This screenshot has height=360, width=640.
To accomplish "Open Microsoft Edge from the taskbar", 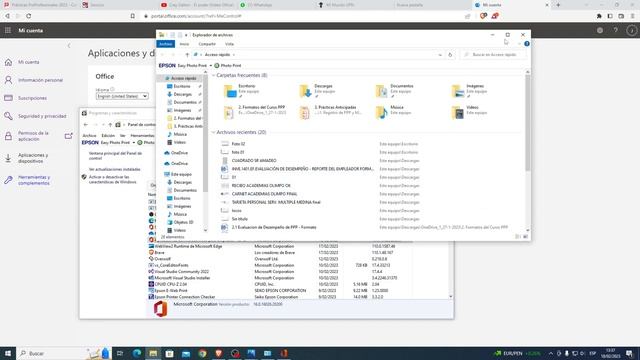I will (137, 353).
